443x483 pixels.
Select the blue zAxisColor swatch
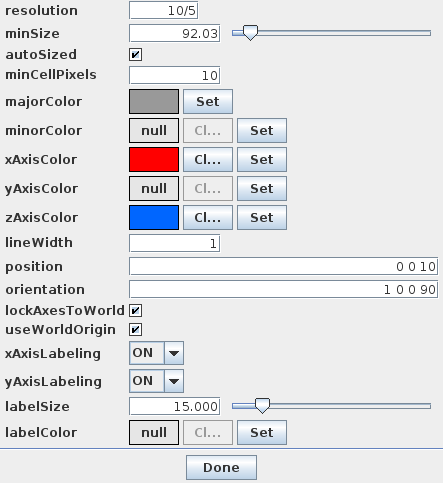point(154,217)
